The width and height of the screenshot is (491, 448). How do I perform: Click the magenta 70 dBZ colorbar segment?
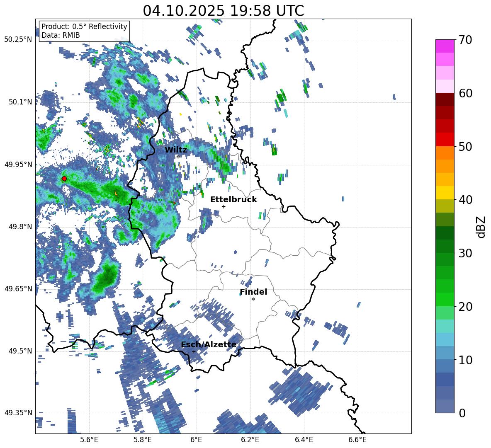445,46
